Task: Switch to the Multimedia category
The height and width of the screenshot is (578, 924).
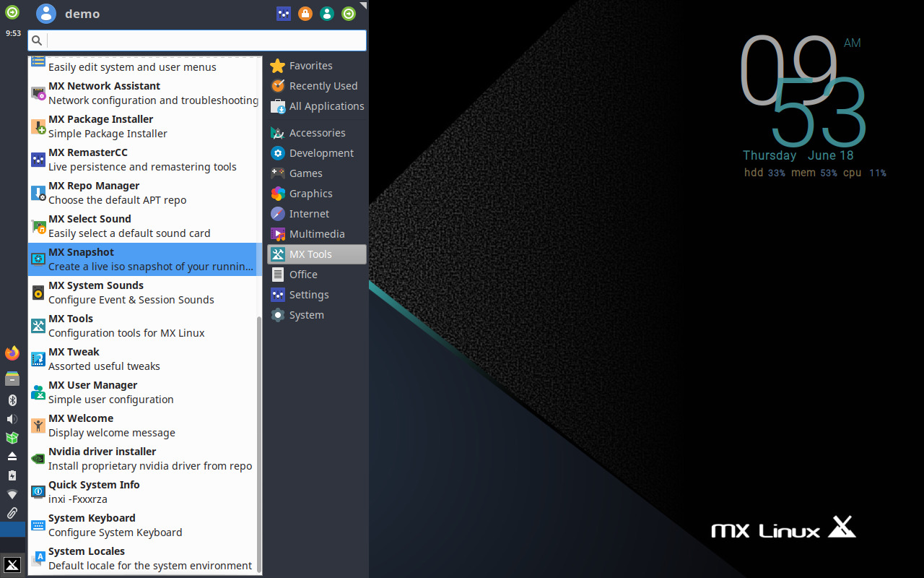Action: tap(316, 233)
